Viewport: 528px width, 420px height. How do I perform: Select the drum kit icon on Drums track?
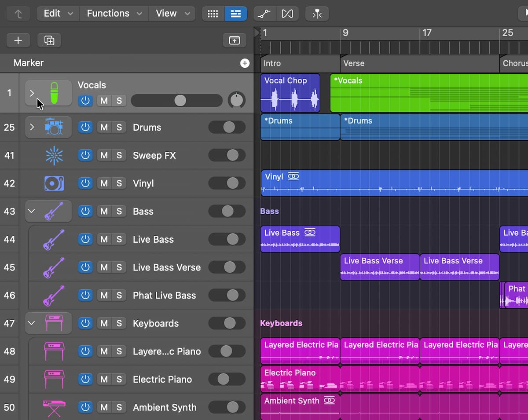click(54, 127)
